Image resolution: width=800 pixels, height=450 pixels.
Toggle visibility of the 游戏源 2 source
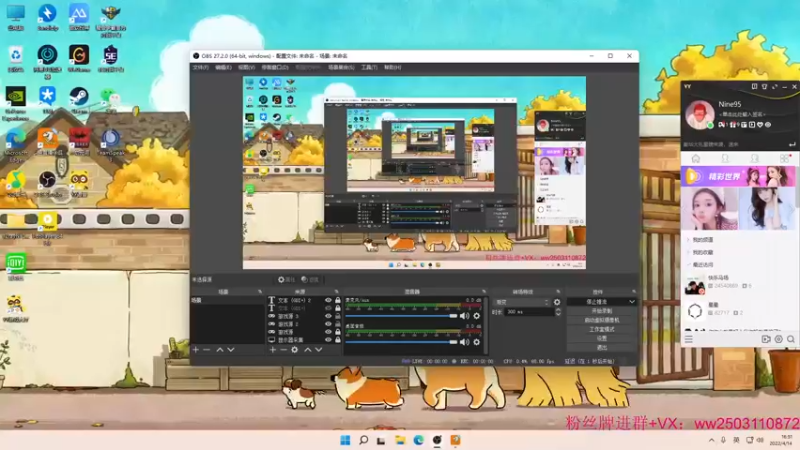click(x=328, y=324)
